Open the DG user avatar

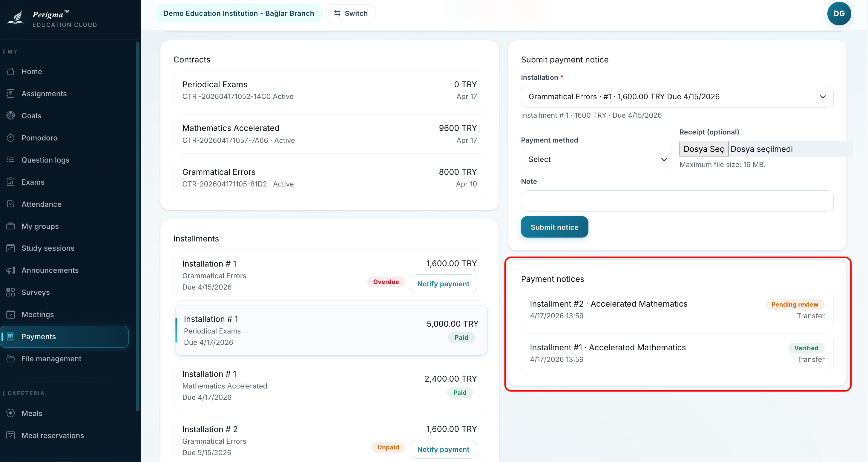pos(839,13)
